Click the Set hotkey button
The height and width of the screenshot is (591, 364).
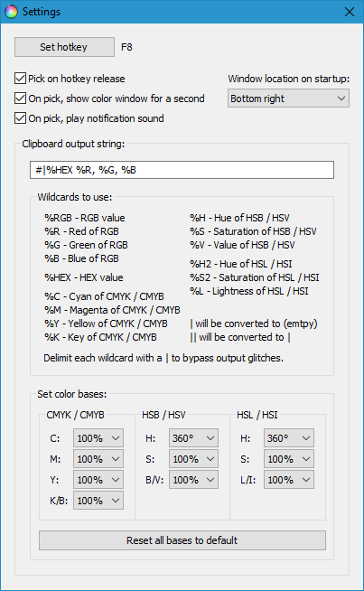click(x=64, y=47)
